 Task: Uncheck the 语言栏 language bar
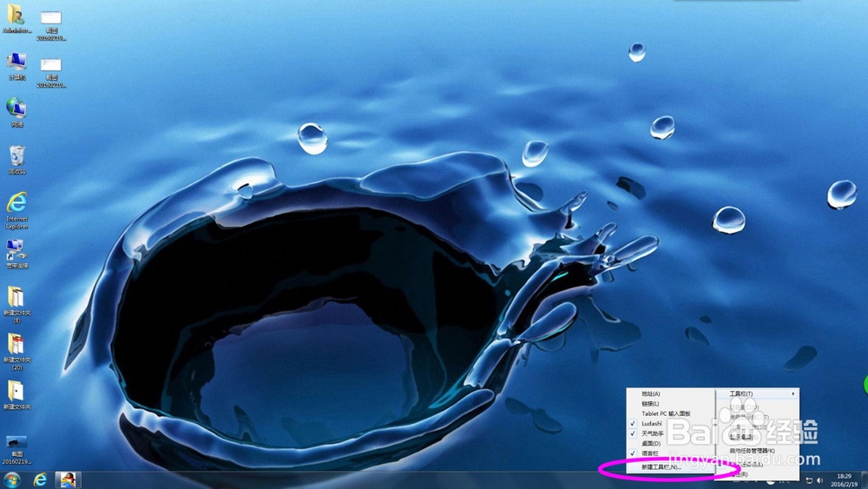[x=670, y=453]
